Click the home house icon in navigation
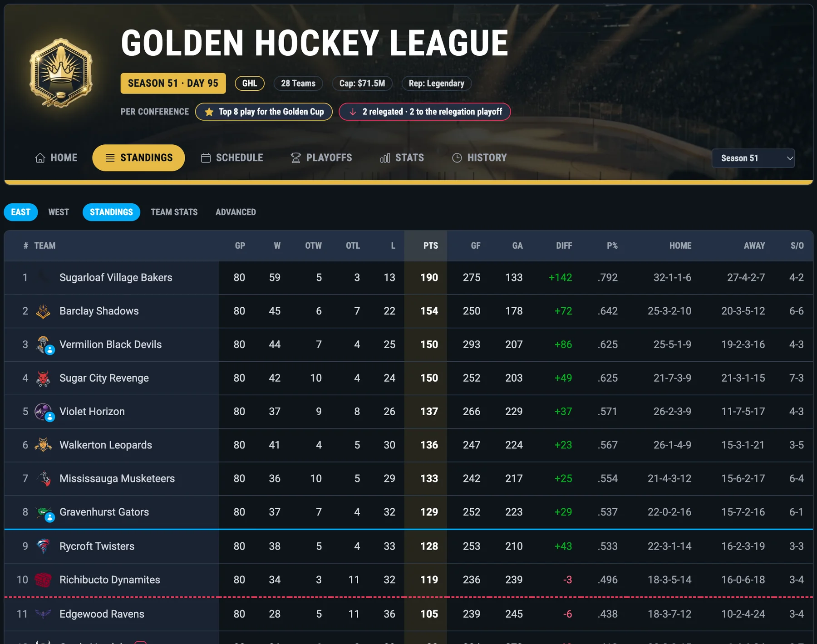817x644 pixels. tap(40, 158)
